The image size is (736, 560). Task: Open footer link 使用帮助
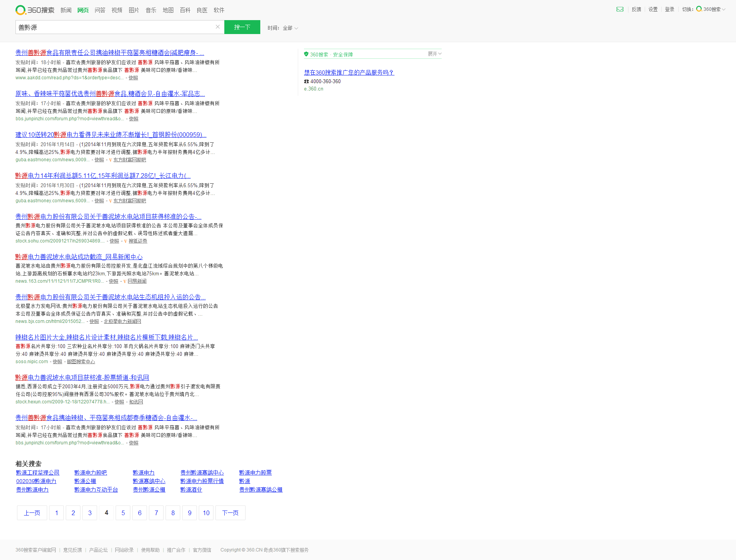[x=150, y=550]
